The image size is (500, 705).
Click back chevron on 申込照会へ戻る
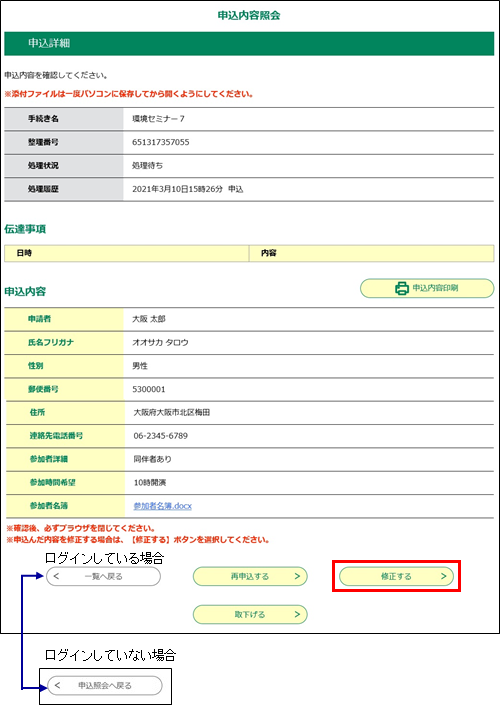(58, 685)
